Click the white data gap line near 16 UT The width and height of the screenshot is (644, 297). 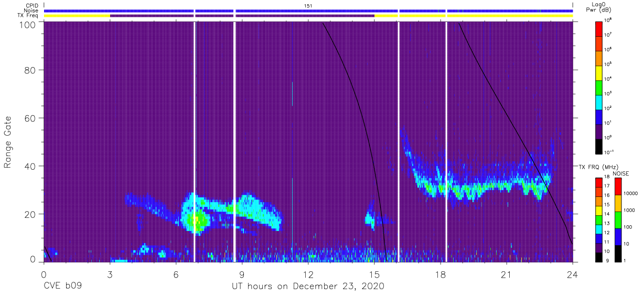399,141
